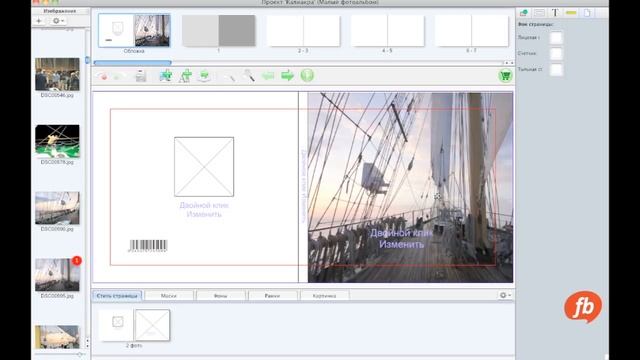Open the gear dropdown beside the style tabs
This screenshot has height=360, width=640.
[x=505, y=295]
